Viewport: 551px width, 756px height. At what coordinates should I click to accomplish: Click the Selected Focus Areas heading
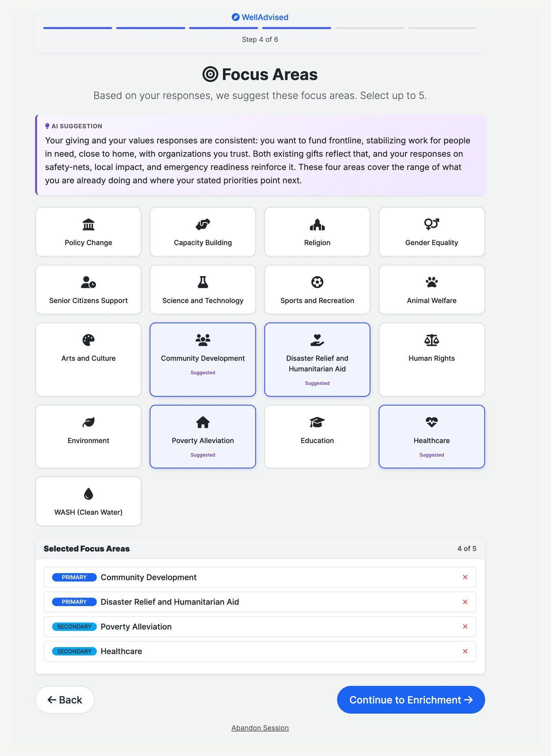pos(87,549)
